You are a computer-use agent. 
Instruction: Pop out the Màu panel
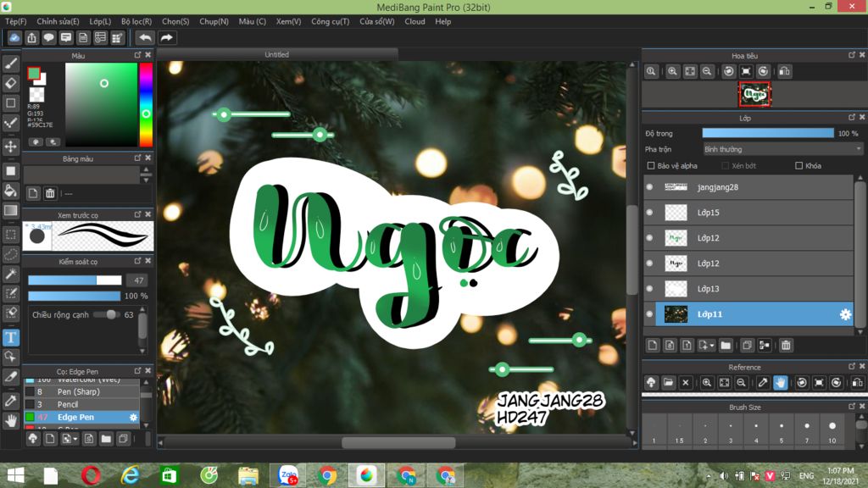[x=138, y=55]
